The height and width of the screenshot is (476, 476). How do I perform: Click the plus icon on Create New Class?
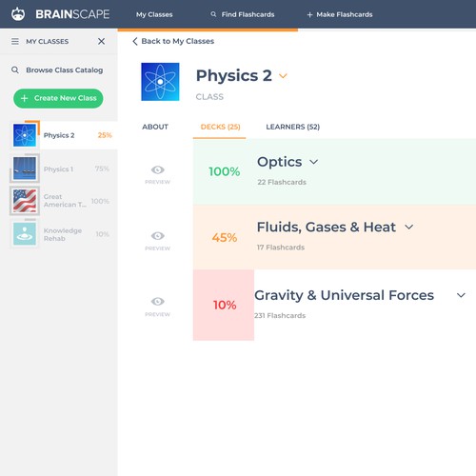coord(25,98)
